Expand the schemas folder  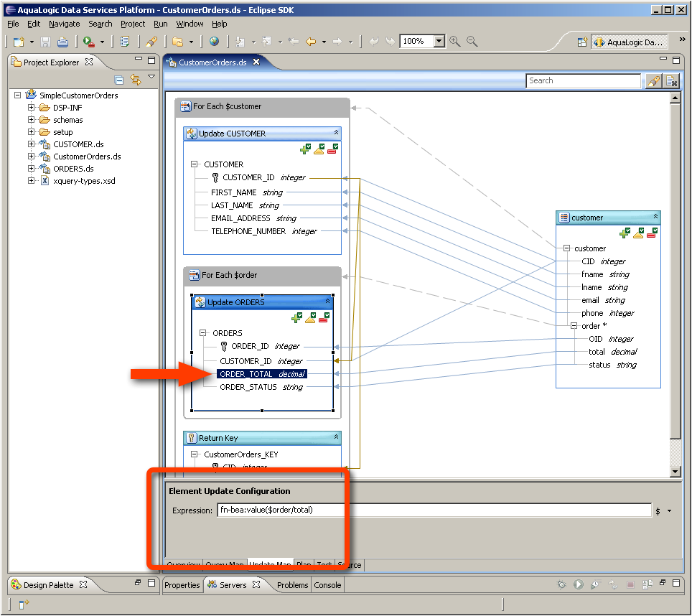tap(31, 120)
